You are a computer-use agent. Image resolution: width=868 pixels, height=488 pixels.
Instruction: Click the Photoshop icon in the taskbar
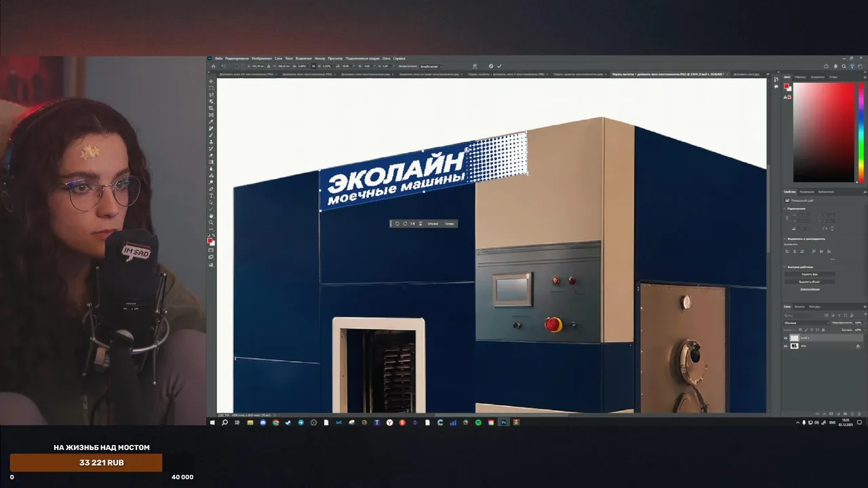504,422
